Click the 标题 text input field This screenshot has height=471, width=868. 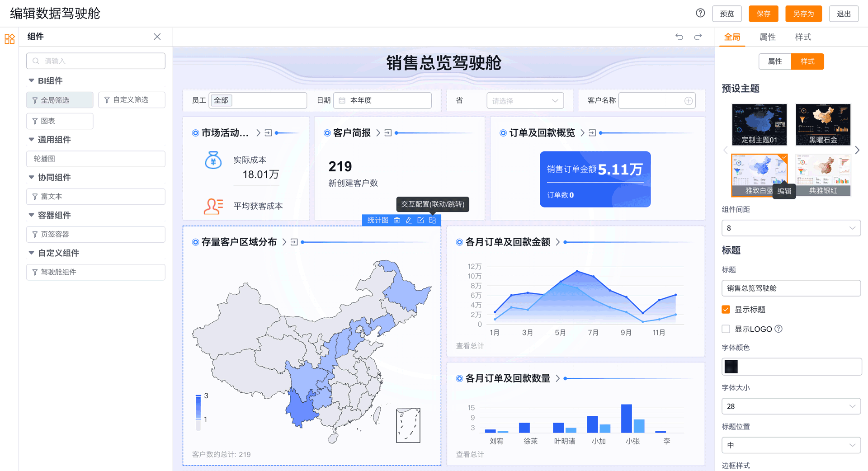791,288
